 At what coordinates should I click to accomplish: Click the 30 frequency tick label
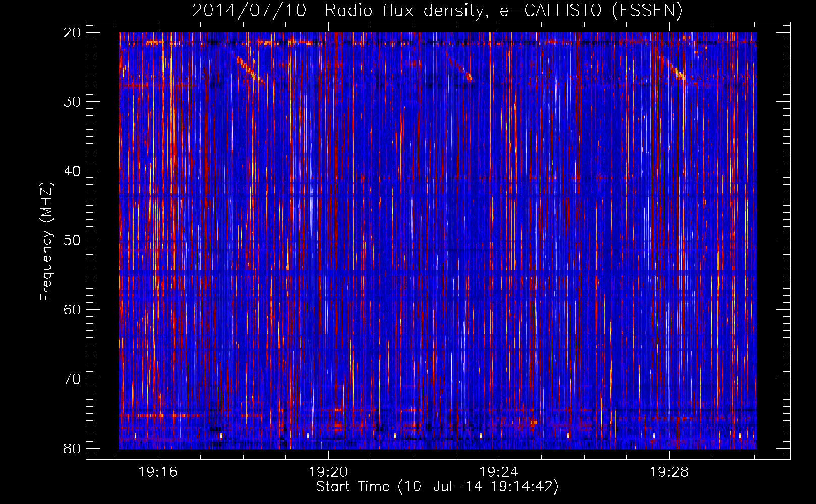pos(73,101)
